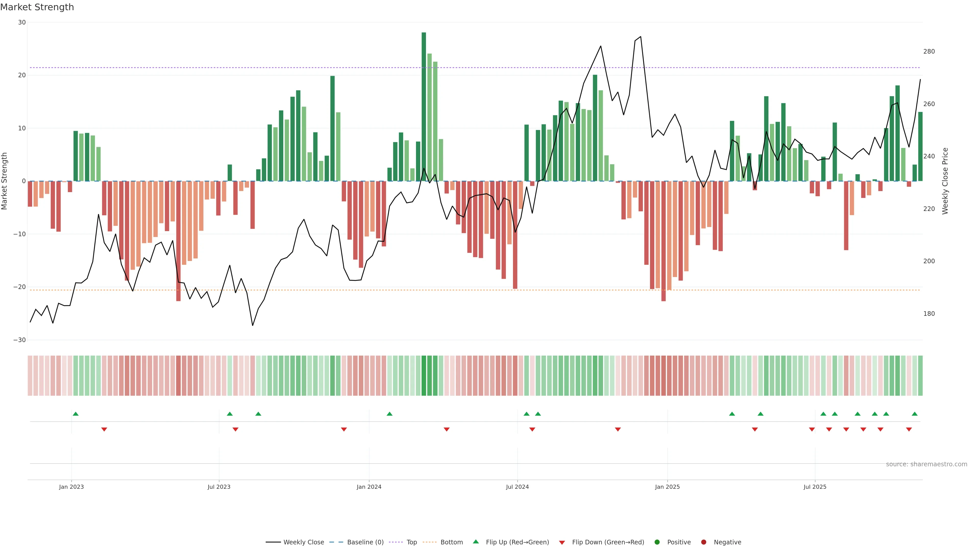This screenshot has width=980, height=551.
Task: Click the darkest green heatmap strip cell
Action: (424, 376)
